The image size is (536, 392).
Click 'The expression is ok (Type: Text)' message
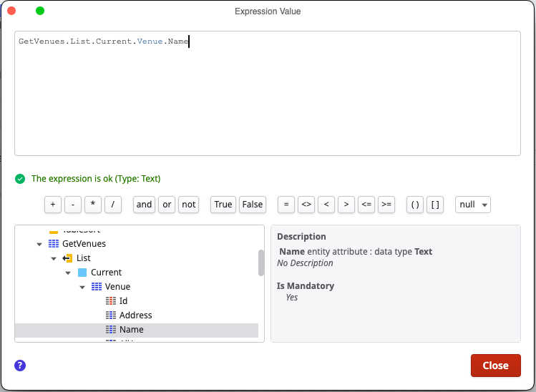[96, 179]
